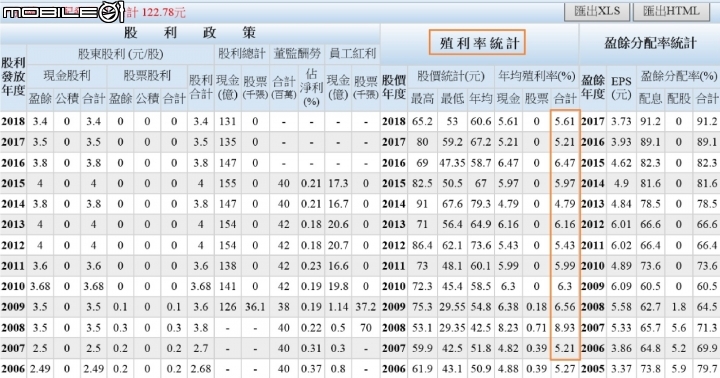Select the 1.8 配股 payout cell
The image size is (720, 378).
[679, 307]
